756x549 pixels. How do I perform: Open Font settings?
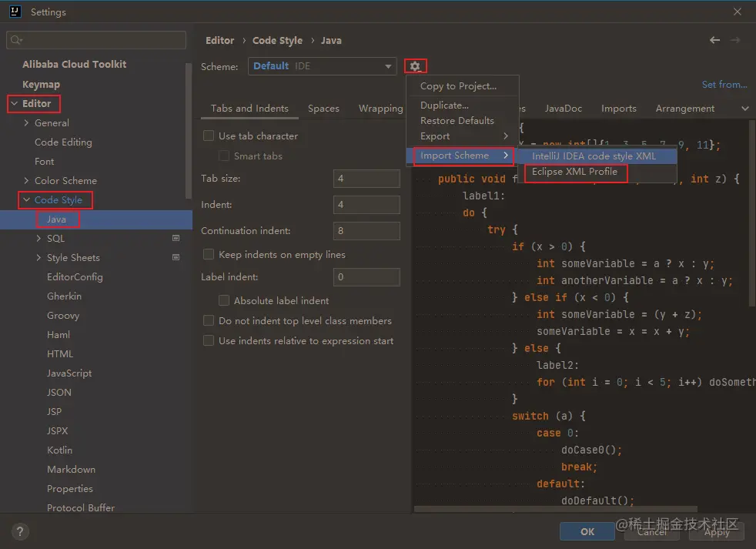coord(45,161)
